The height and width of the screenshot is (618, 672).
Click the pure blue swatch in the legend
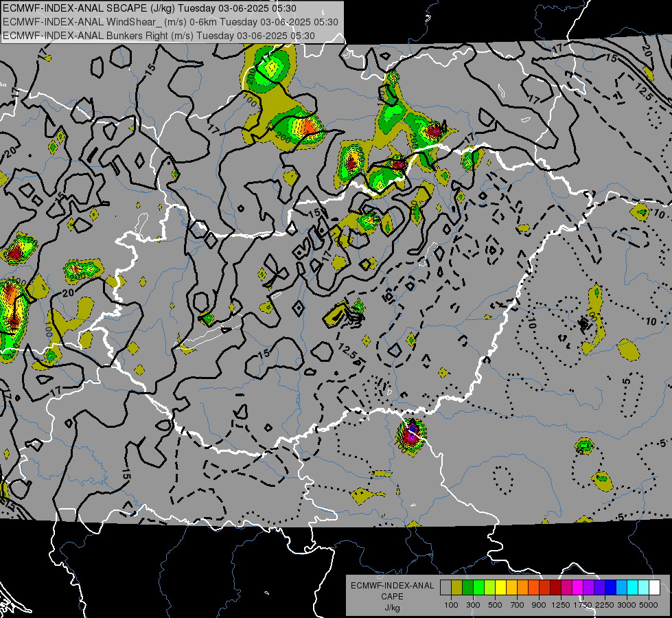611,588
